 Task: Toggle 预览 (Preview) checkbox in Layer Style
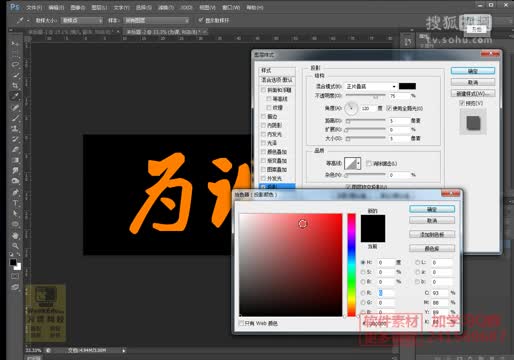coord(462,103)
